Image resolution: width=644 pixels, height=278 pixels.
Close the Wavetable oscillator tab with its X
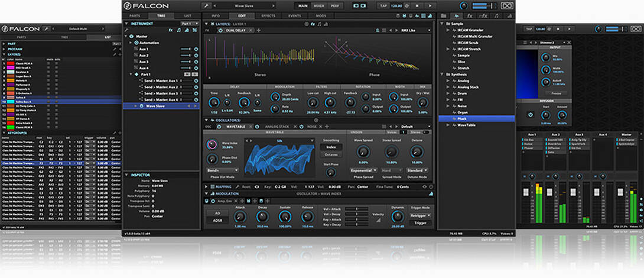point(251,126)
